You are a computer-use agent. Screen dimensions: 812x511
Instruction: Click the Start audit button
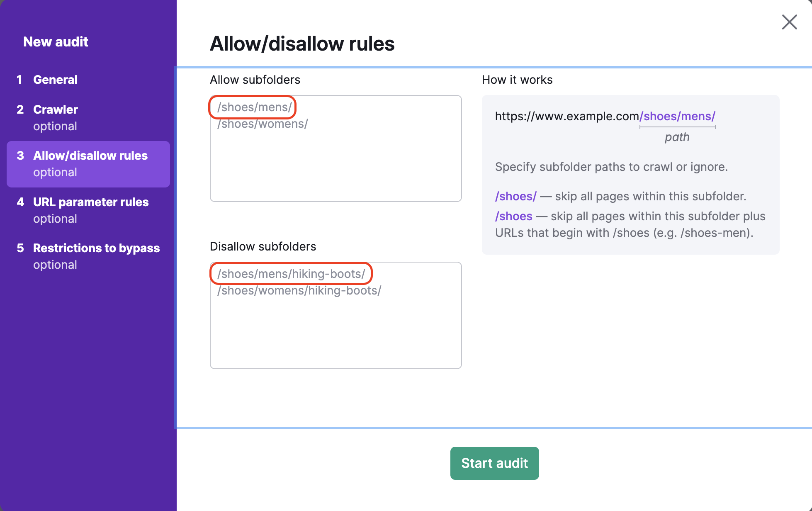(x=494, y=463)
